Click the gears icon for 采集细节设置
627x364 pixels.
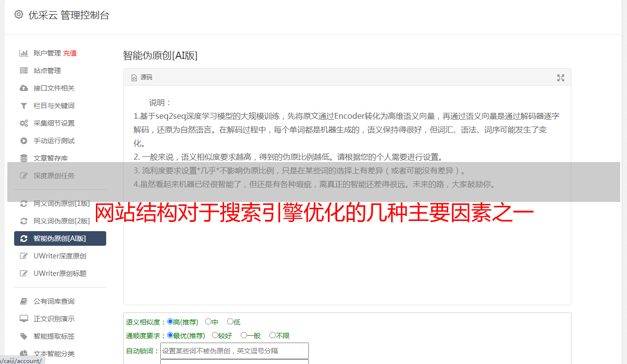tap(23, 123)
